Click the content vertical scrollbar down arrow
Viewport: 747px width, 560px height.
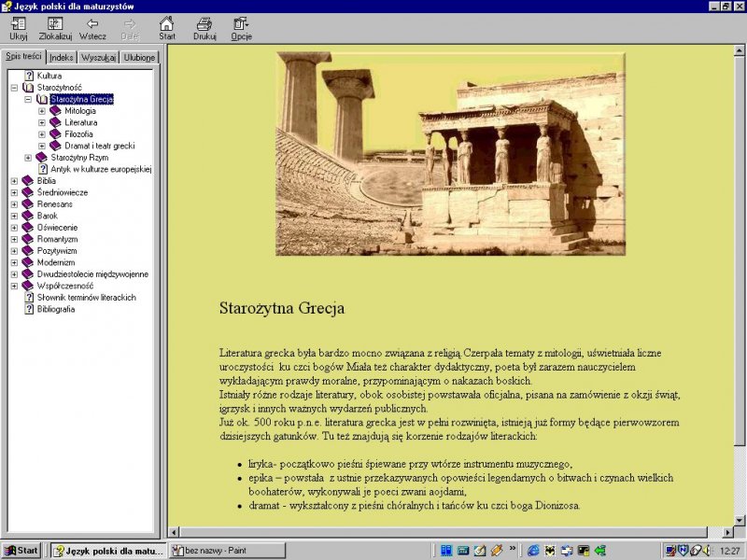(x=740, y=520)
